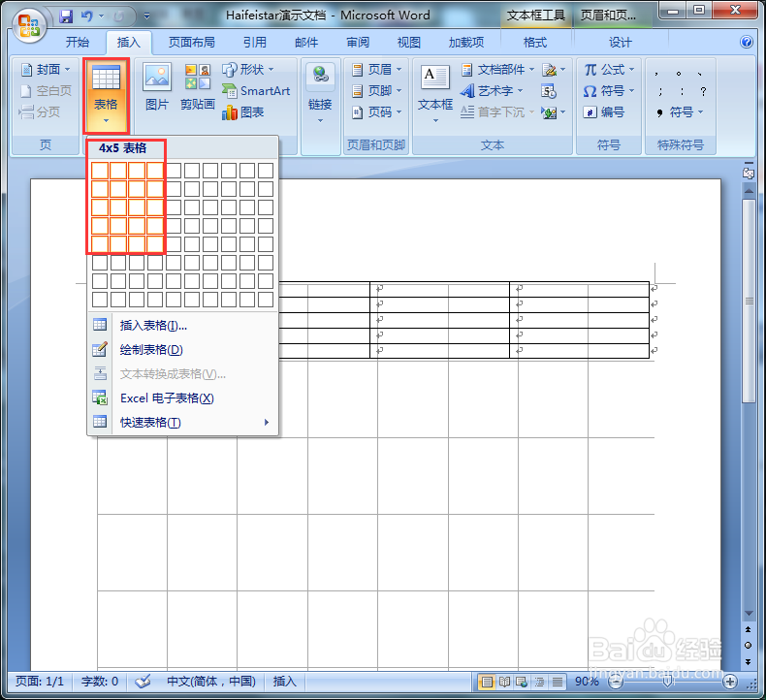Open the Header Design (设计) tab

pyautogui.click(x=620, y=43)
